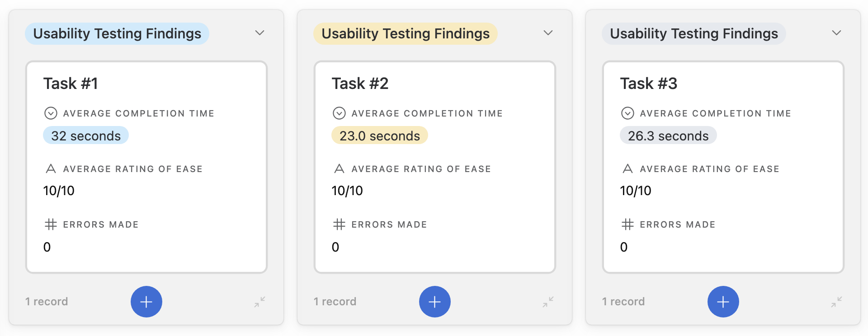Open the Task #2 record title

point(360,84)
